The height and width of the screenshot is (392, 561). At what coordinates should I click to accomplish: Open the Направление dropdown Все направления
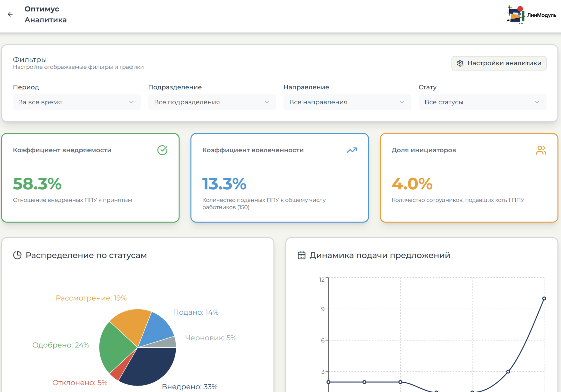pyautogui.click(x=347, y=102)
